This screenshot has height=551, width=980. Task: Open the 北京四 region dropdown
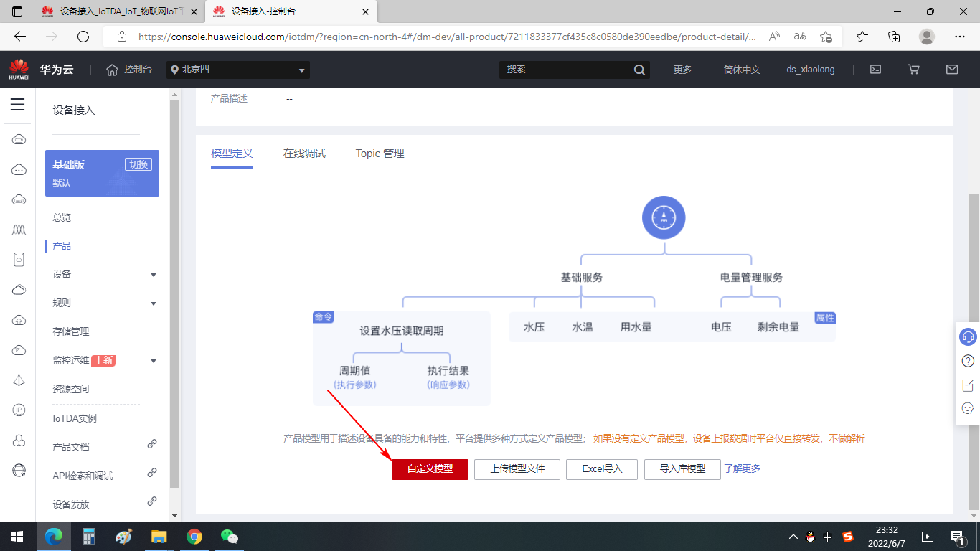(x=238, y=70)
